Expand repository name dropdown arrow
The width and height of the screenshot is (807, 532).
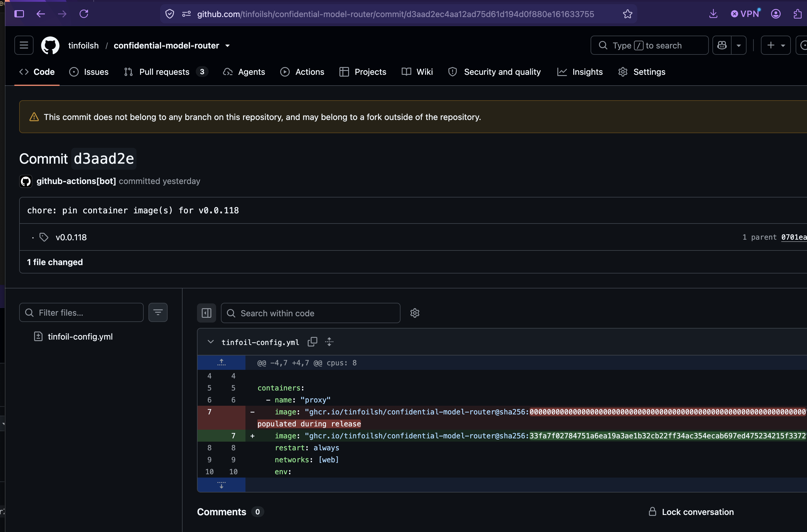(228, 46)
